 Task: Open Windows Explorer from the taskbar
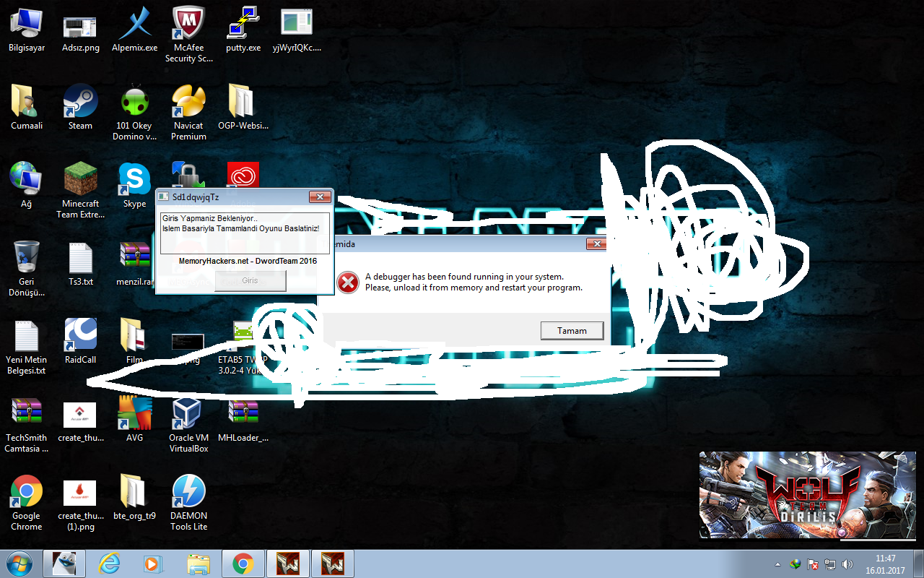pos(198,564)
